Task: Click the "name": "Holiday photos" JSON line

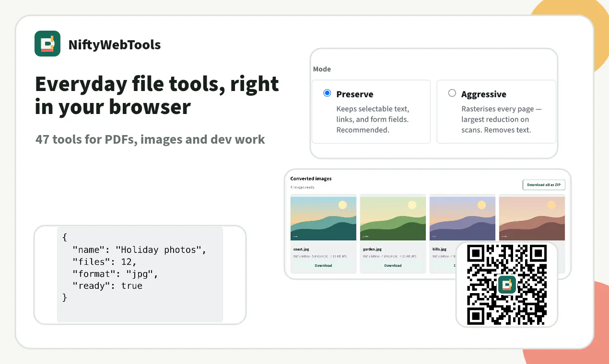Action: pos(139,250)
